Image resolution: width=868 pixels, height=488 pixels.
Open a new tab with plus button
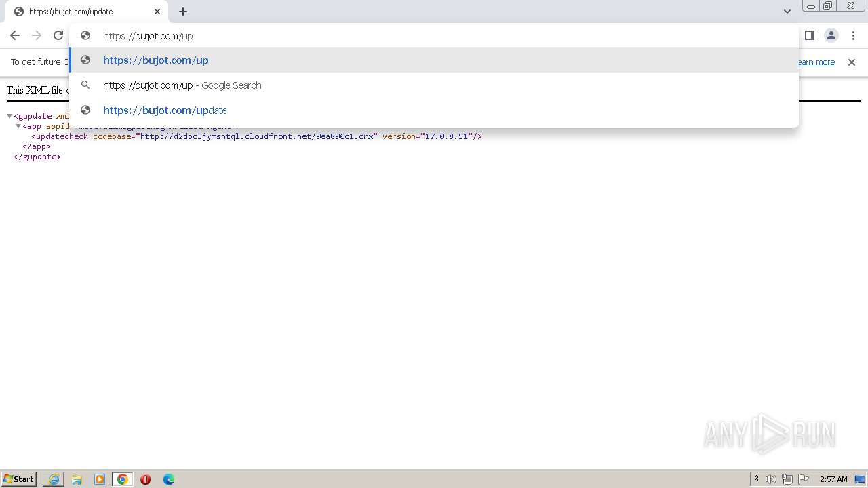[183, 12]
